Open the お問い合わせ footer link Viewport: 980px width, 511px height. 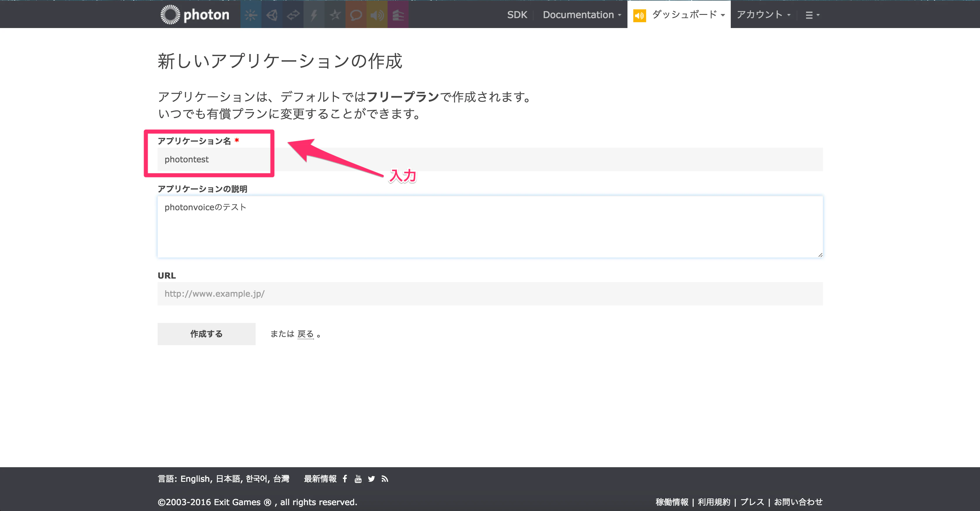pyautogui.click(x=798, y=502)
